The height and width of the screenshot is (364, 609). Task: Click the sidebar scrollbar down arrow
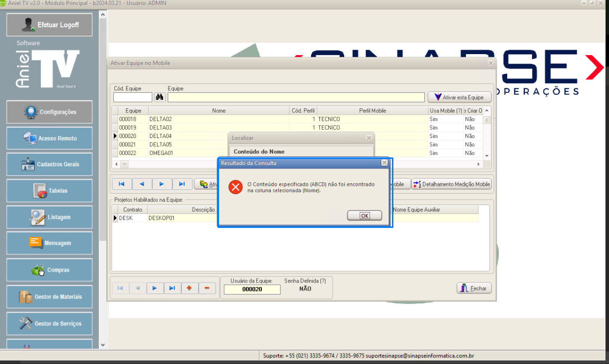(103, 345)
